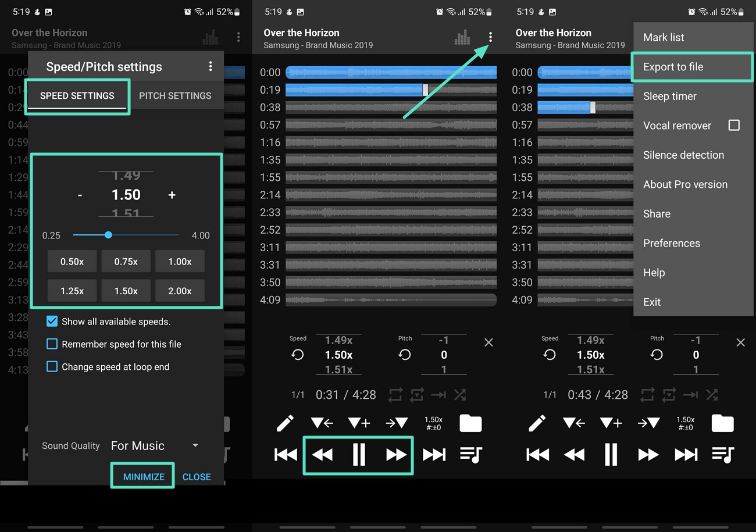Viewport: 756px width, 532px height.
Task: Tap the pencil edit icon on the 0:31 screen
Action: point(285,423)
